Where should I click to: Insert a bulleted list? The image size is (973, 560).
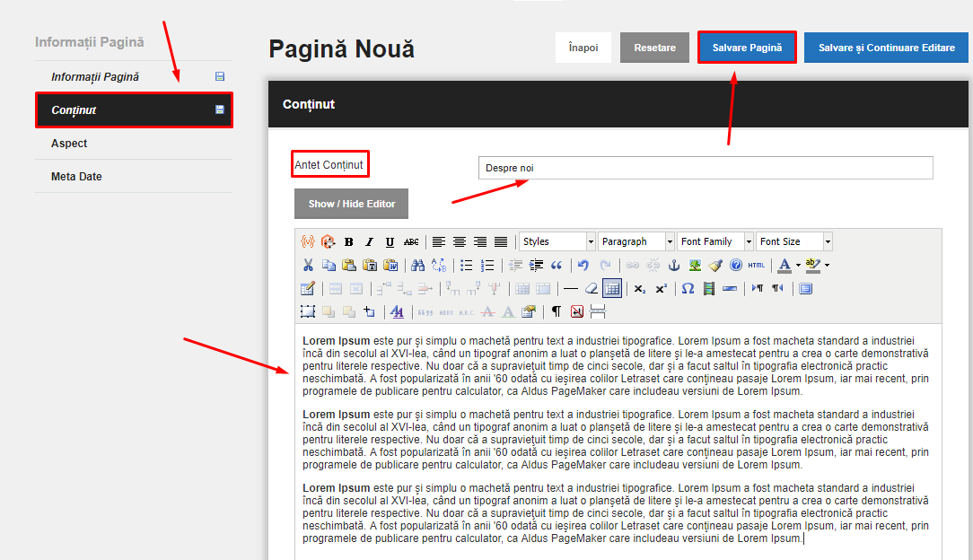(466, 266)
